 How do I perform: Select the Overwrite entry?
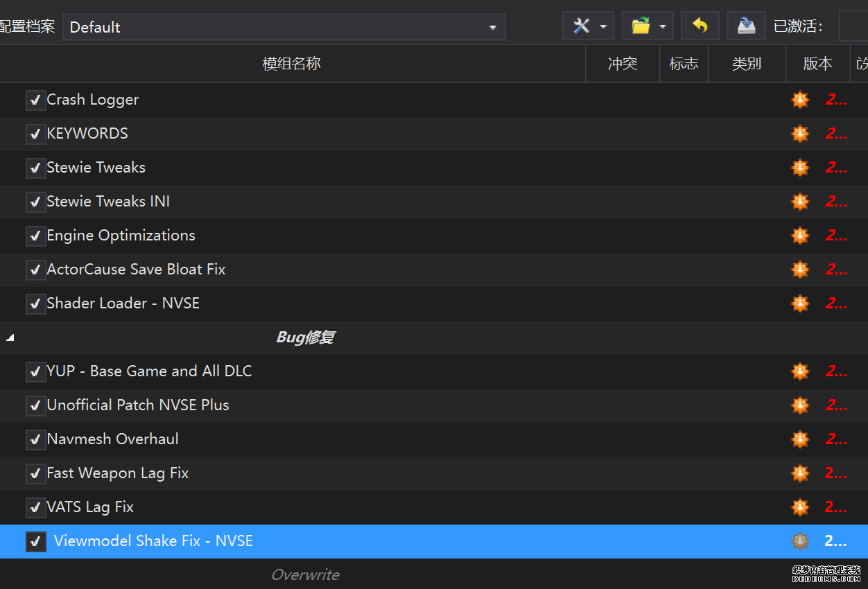tap(305, 574)
